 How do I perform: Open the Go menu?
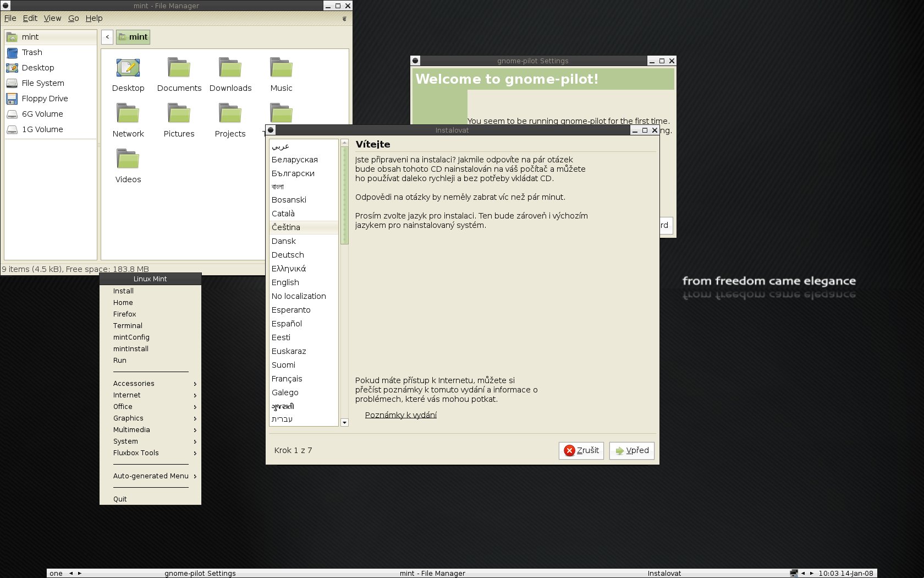[x=74, y=18]
